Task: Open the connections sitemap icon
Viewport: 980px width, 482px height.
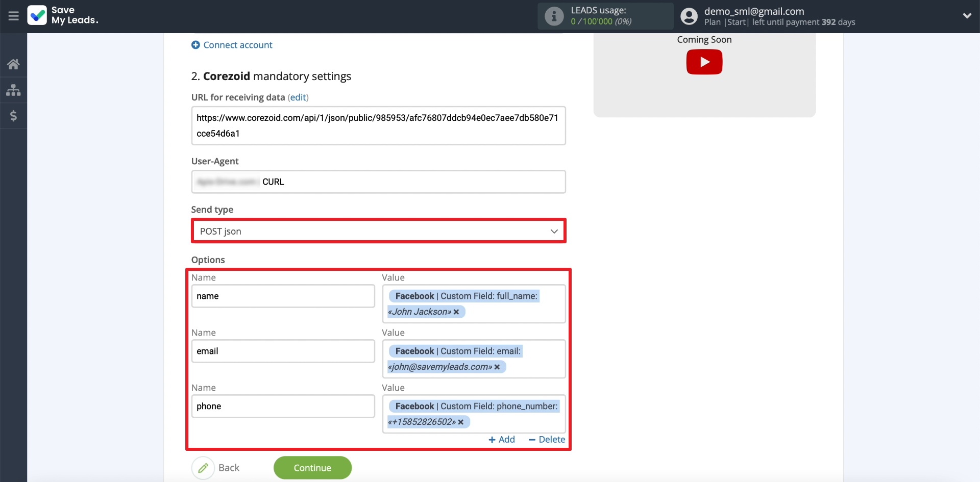Action: (x=13, y=90)
